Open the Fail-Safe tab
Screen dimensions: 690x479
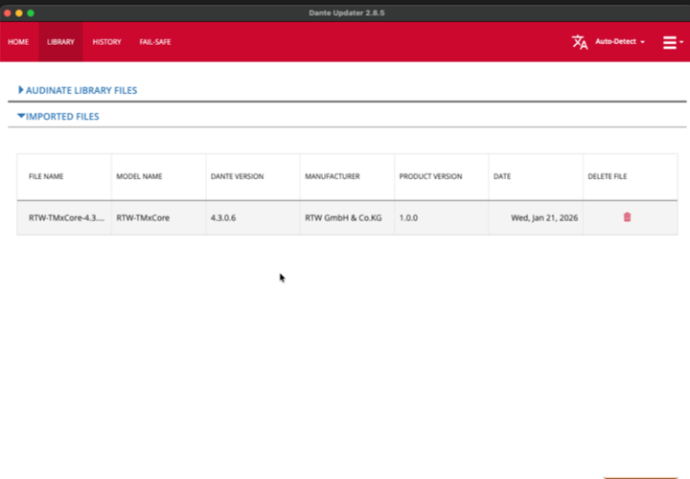pos(157,42)
